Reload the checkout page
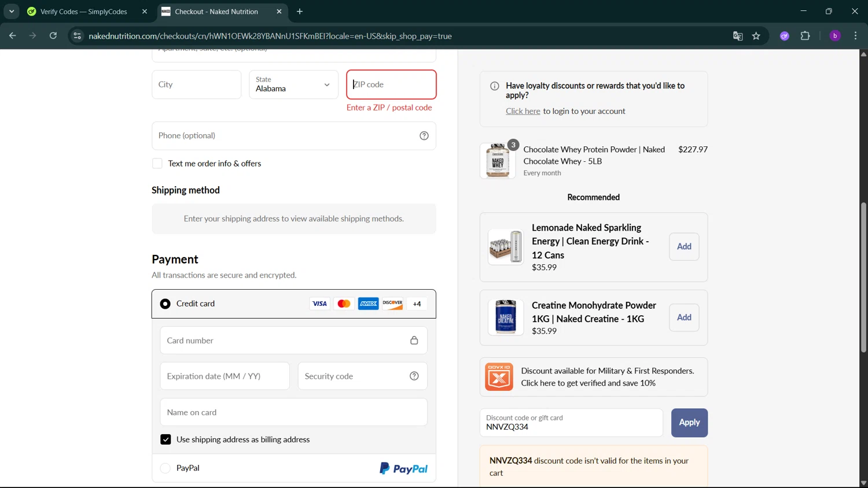868x488 pixels. (x=53, y=36)
